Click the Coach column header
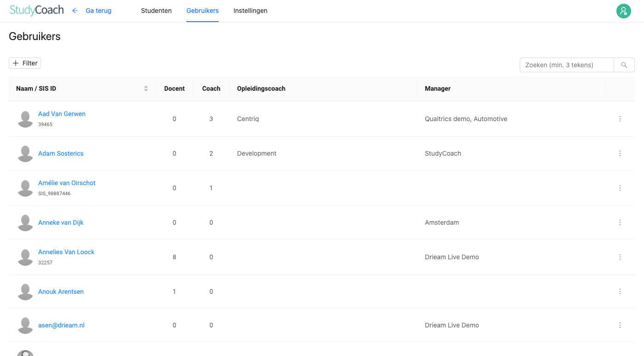The height and width of the screenshot is (356, 644). coord(211,88)
